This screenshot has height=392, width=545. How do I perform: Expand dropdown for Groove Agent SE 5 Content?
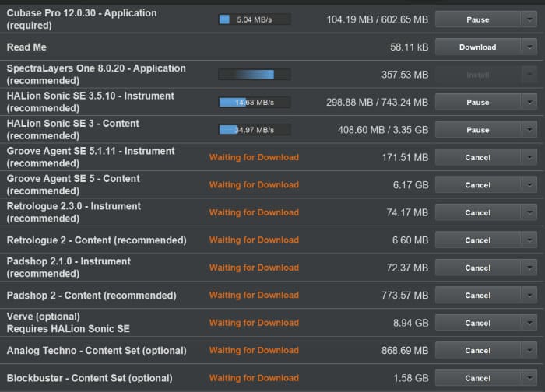(529, 185)
